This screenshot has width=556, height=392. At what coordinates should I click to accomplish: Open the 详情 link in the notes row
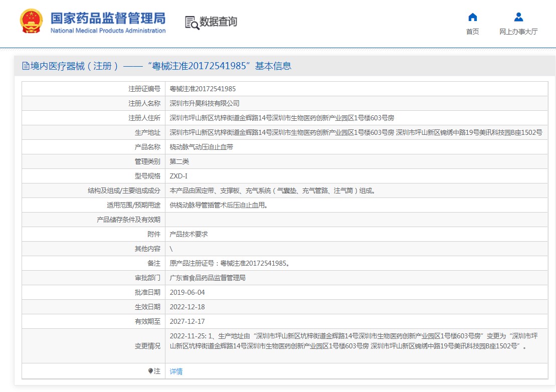coord(176,371)
